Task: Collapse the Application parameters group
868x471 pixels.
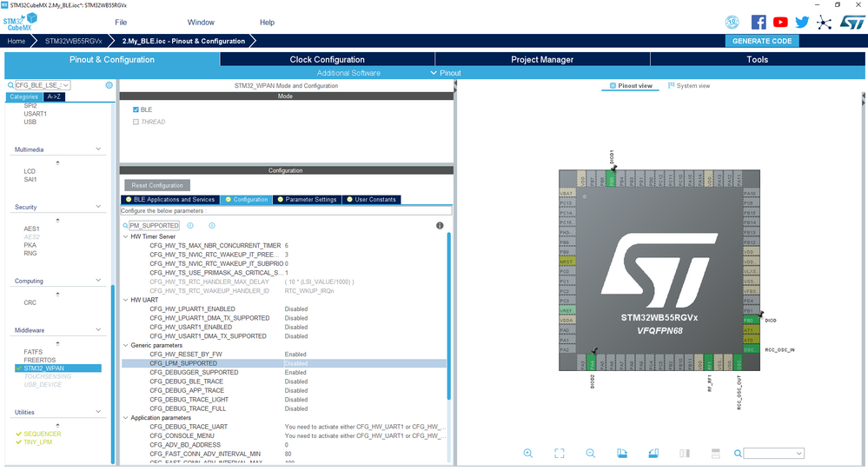Action: [126, 418]
